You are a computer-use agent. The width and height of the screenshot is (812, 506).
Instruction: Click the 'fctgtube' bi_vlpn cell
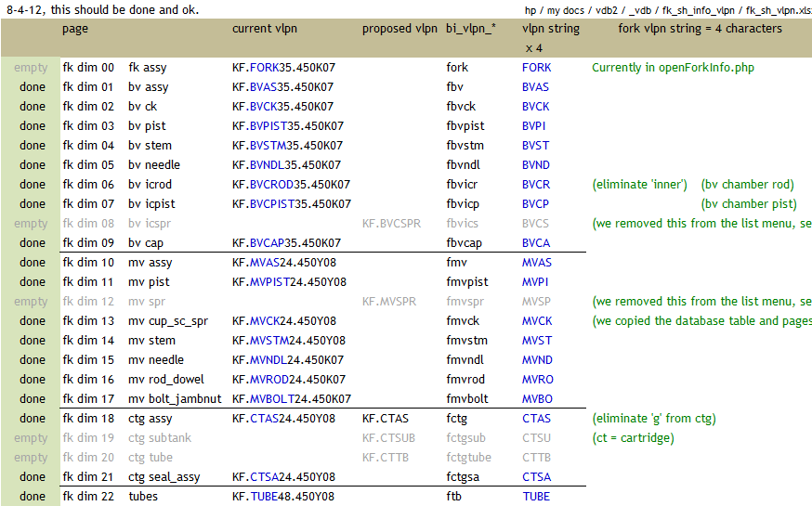click(x=468, y=458)
